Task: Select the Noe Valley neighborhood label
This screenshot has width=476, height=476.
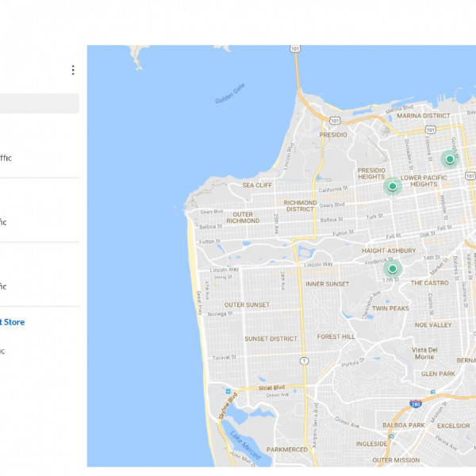Action: tap(433, 324)
